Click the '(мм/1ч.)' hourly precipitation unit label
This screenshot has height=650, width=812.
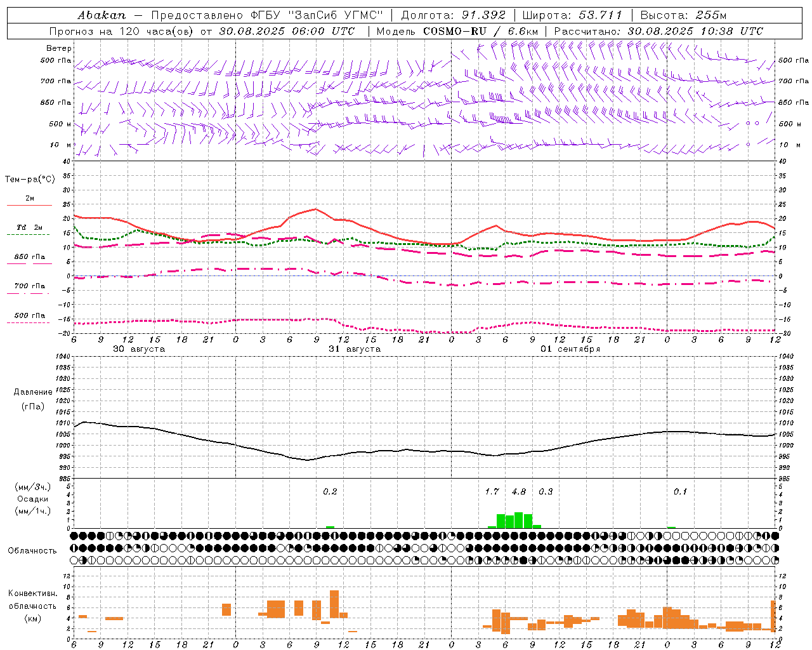point(33,510)
